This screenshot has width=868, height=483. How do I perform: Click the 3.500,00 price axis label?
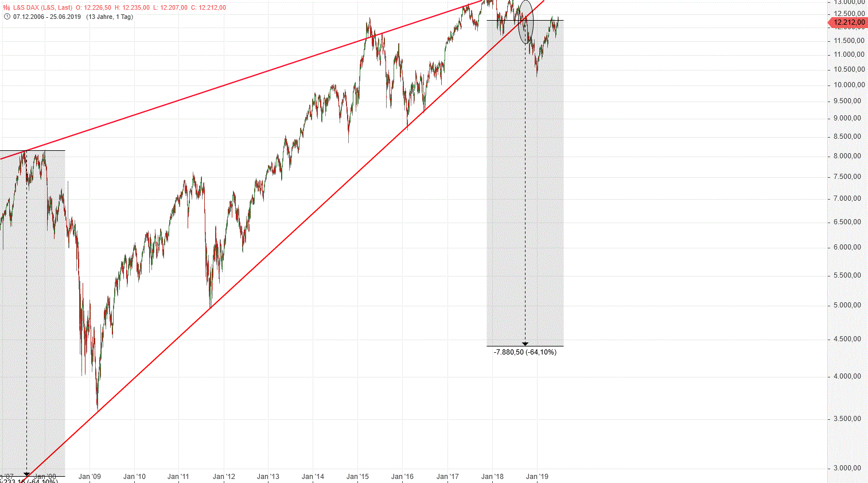847,419
